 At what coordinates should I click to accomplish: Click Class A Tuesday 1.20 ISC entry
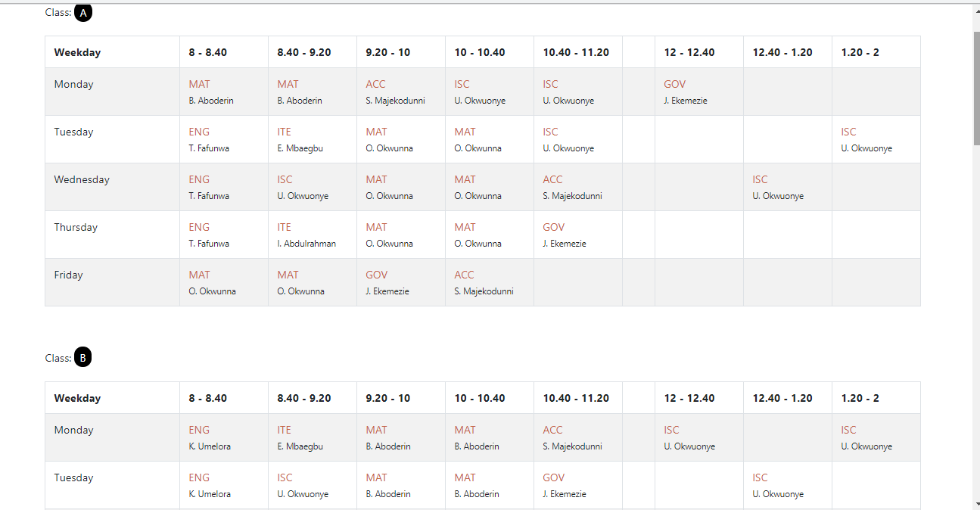click(876, 139)
